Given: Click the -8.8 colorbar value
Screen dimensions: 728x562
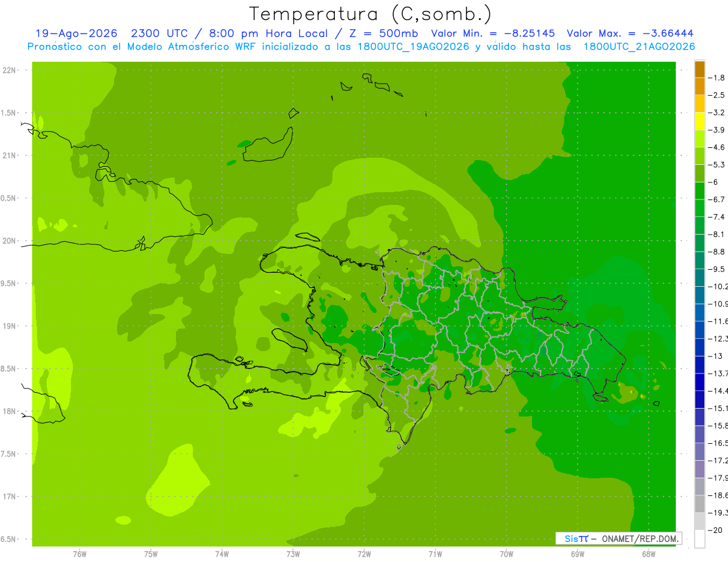Looking at the screenshot, I should (x=716, y=252).
